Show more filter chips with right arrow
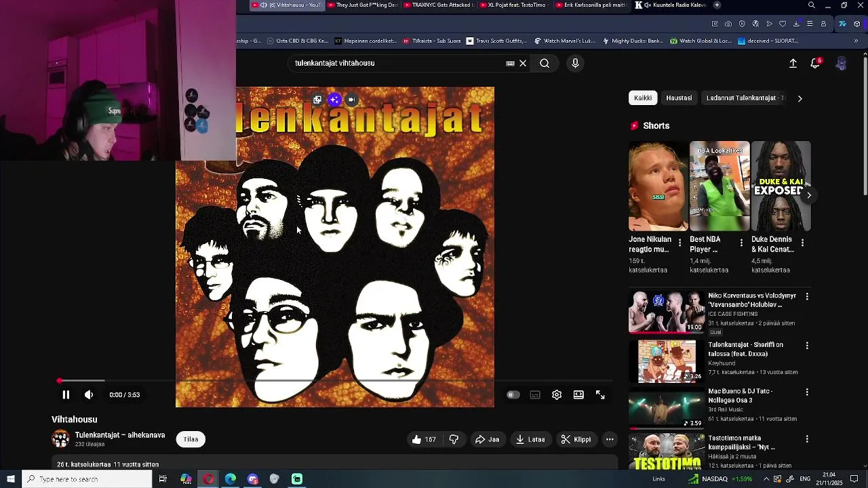The height and width of the screenshot is (488, 868). (800, 98)
